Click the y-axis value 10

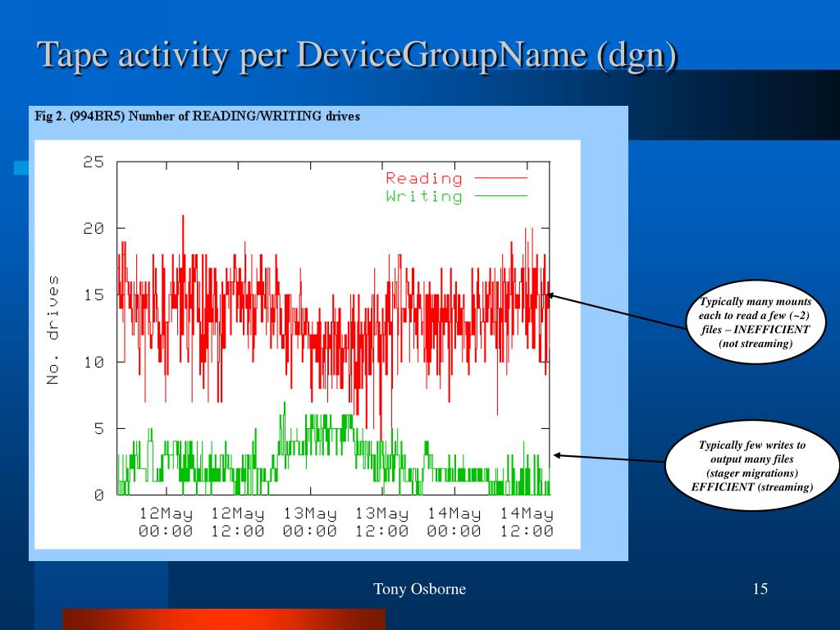pos(94,362)
